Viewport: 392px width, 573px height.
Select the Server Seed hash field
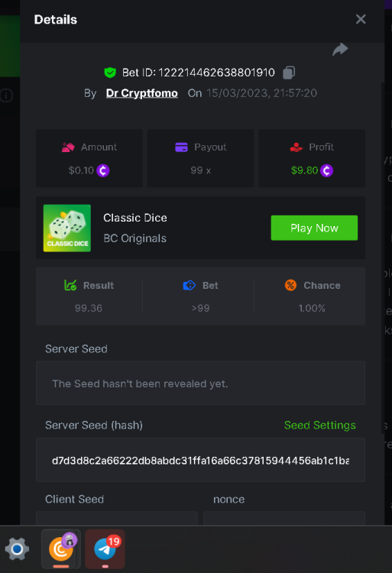pos(200,460)
